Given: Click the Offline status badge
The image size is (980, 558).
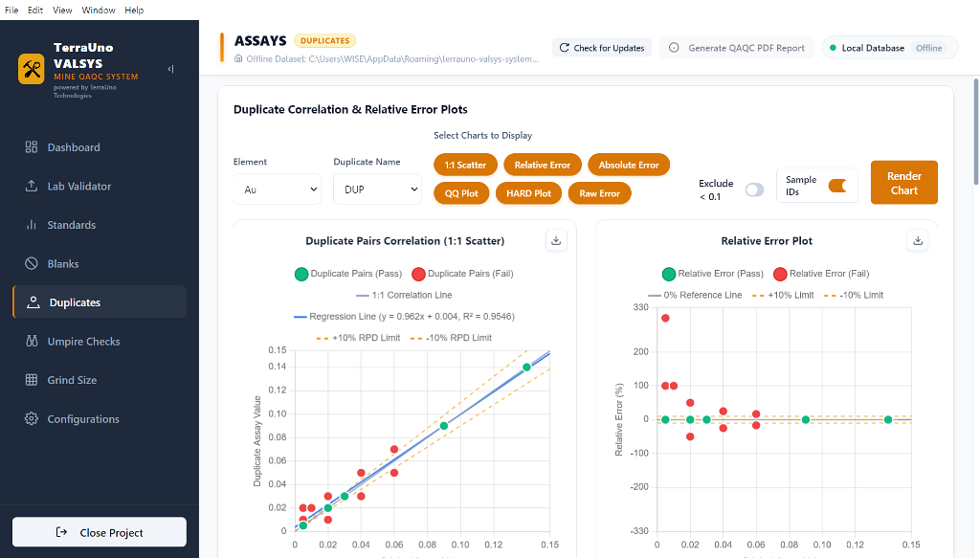Looking at the screenshot, I should point(928,48).
